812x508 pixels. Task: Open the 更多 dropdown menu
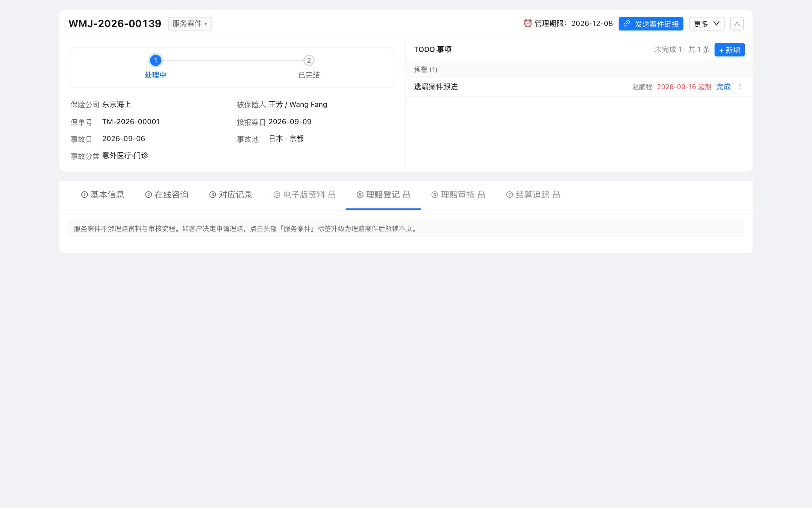(706, 24)
